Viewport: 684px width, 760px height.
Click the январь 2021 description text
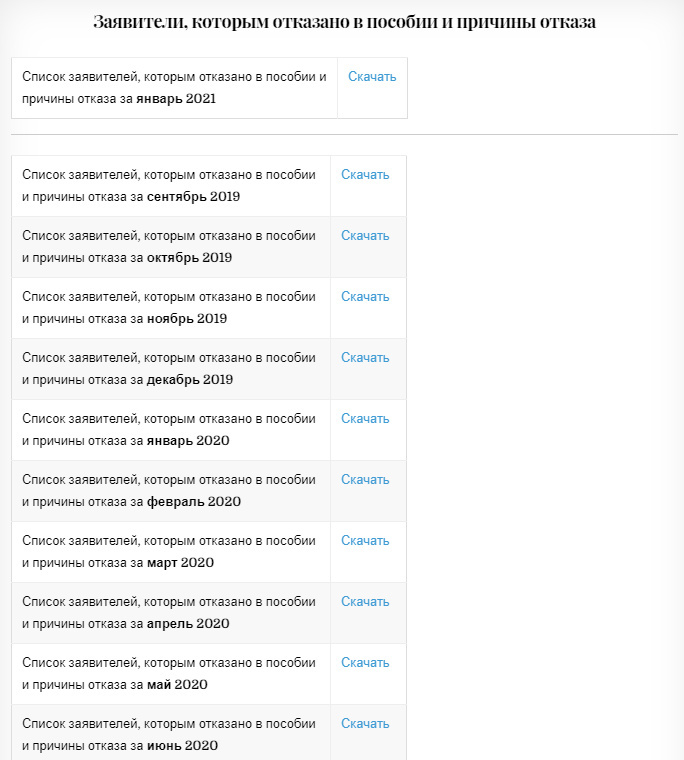coord(174,88)
